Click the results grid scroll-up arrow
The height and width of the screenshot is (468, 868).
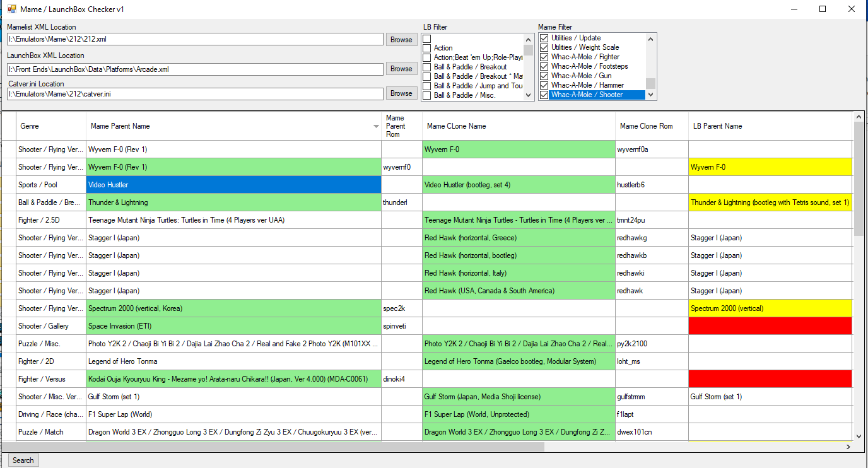[x=858, y=116]
